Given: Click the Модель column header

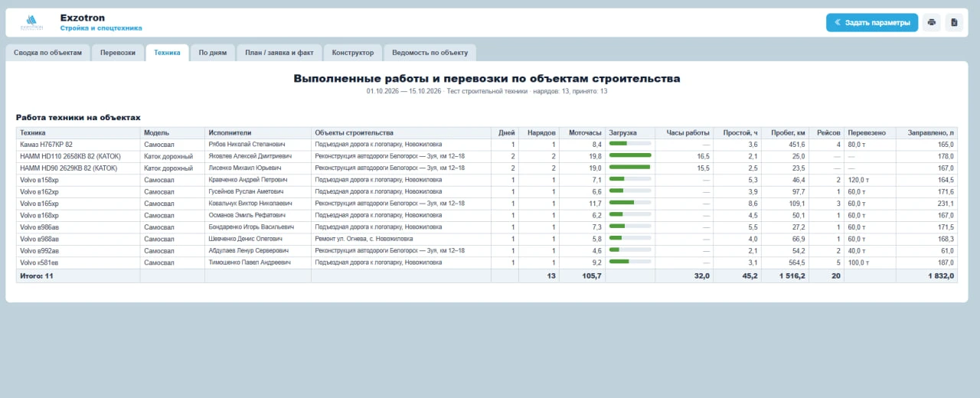Looking at the screenshot, I should point(172,132).
